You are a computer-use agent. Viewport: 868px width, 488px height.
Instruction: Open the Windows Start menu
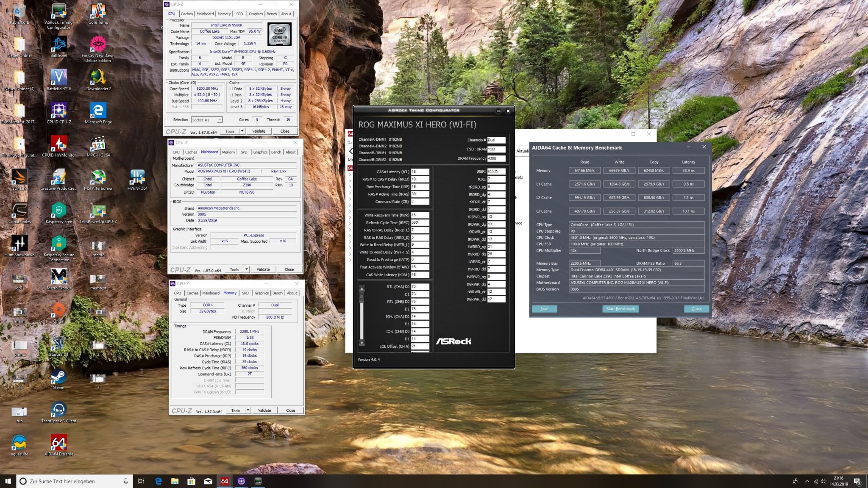[8, 481]
